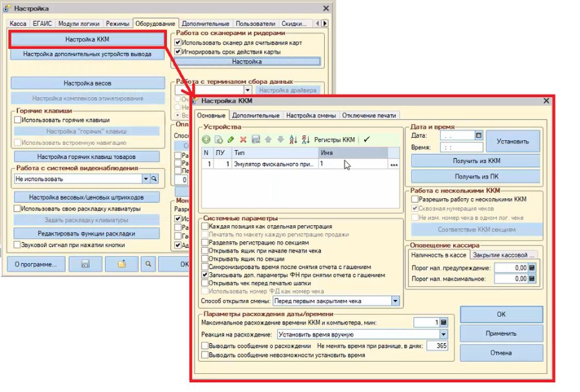Click the black checkmark icon in Устройства toolbar

(367, 140)
